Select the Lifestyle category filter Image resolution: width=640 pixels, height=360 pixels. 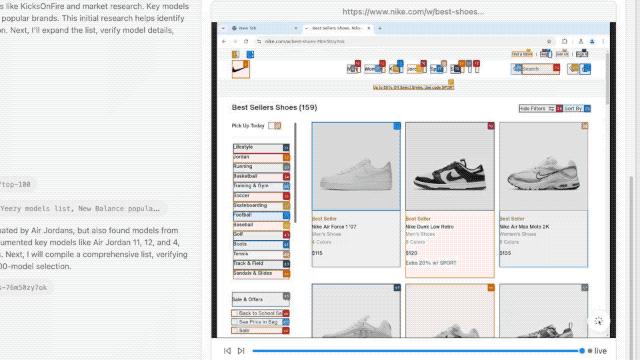261,147
